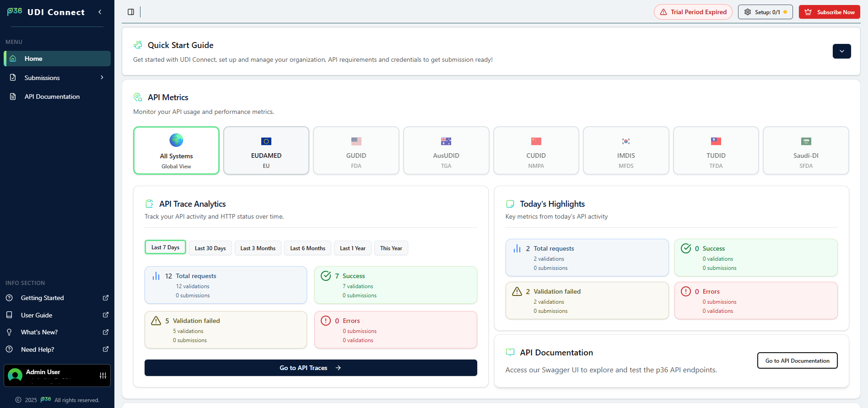This screenshot has width=868, height=408.
Task: Select the CUDID NMPA system card
Action: click(x=536, y=150)
